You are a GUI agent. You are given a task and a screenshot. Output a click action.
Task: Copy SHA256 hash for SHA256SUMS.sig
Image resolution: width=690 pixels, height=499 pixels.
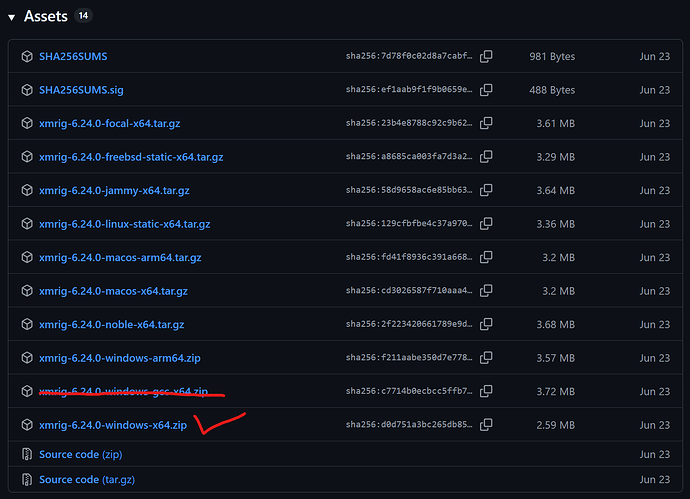click(486, 90)
